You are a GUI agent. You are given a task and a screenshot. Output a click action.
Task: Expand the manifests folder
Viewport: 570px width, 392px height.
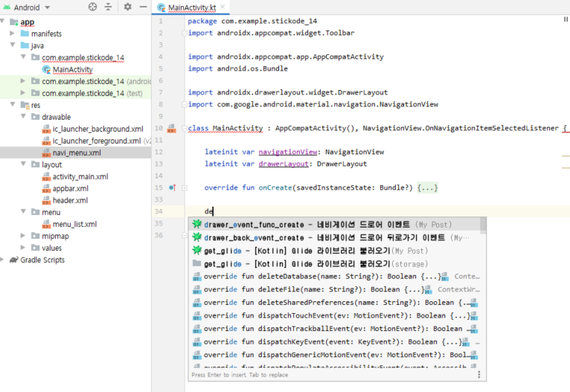pyautogui.click(x=12, y=33)
